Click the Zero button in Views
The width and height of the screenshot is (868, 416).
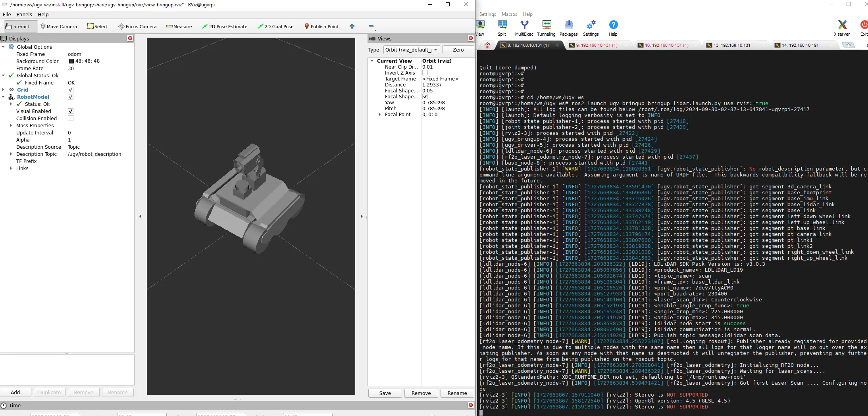click(x=458, y=50)
